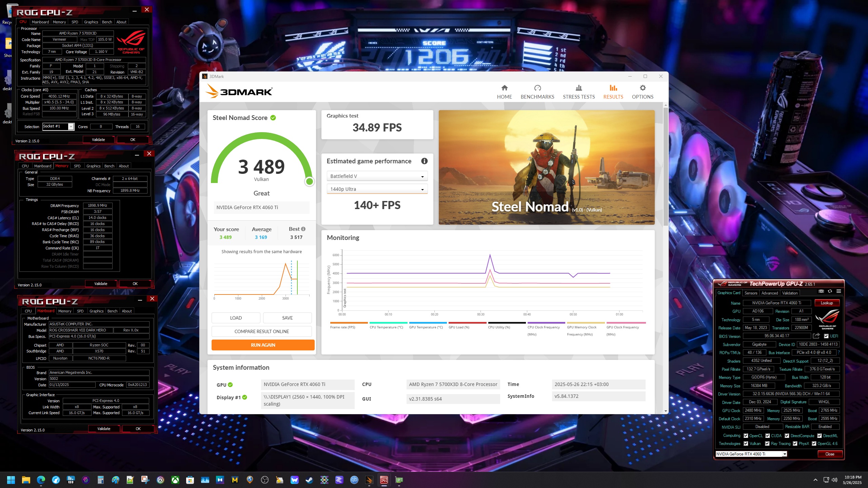Image resolution: width=868 pixels, height=488 pixels.
Task: Select the RESULTS icon in 3DMark
Action: 613,88
